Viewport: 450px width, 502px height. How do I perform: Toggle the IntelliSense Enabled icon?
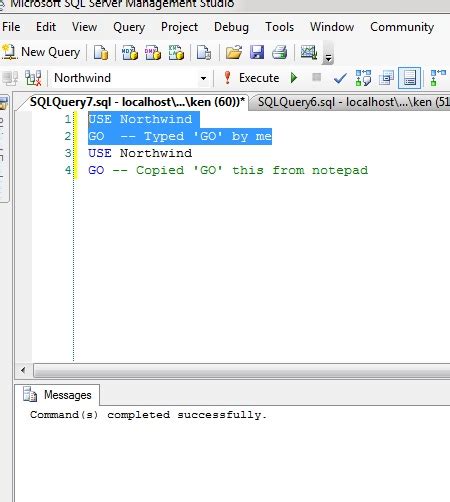pyautogui.click(x=409, y=78)
